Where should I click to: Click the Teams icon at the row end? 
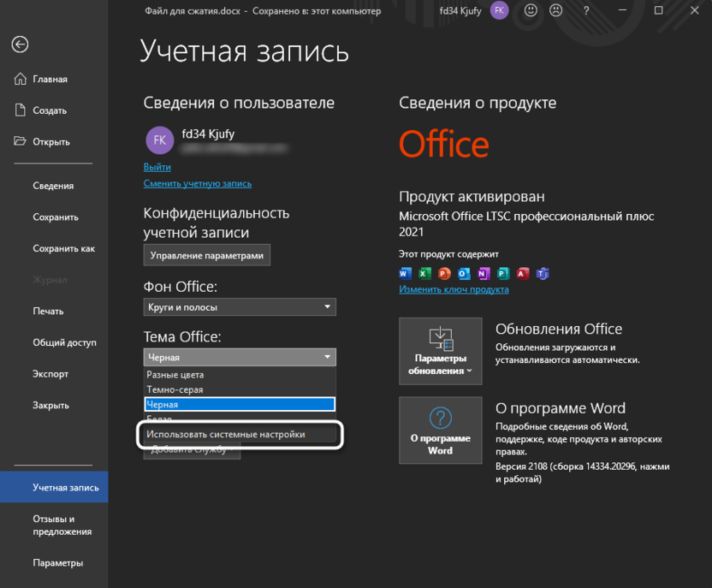click(x=543, y=273)
